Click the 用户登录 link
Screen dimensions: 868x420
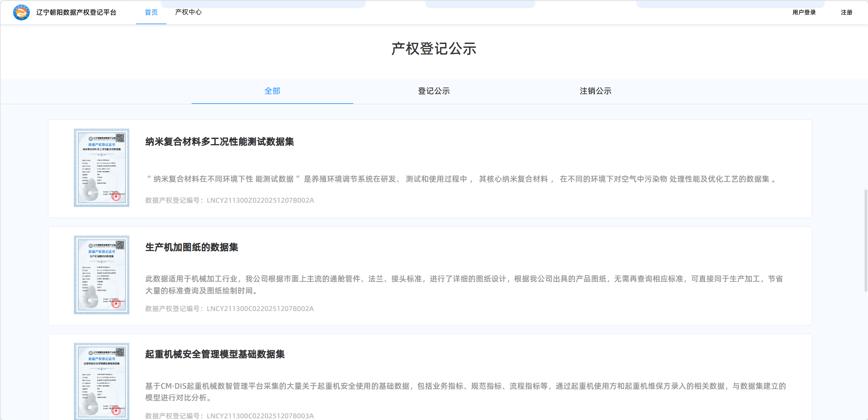click(804, 12)
